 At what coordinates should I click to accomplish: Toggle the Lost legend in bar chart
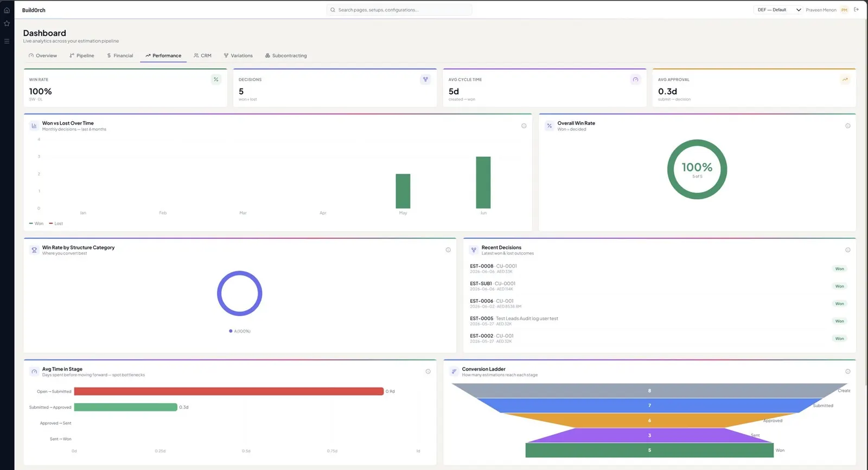(x=56, y=224)
